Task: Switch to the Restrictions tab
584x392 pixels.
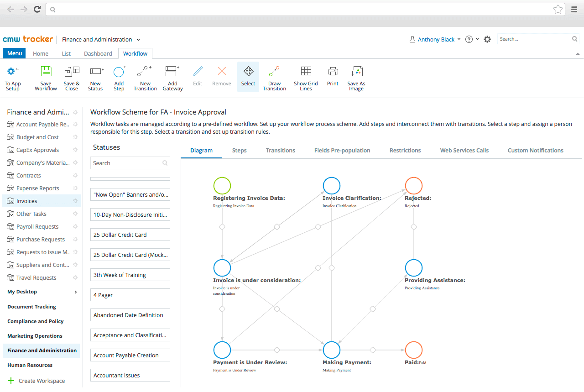Action: click(x=405, y=150)
